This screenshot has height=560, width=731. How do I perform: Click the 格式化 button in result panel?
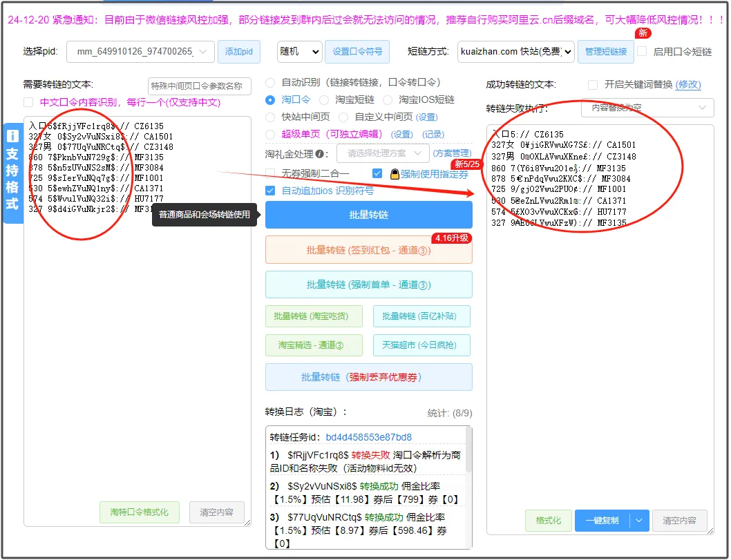click(x=549, y=521)
